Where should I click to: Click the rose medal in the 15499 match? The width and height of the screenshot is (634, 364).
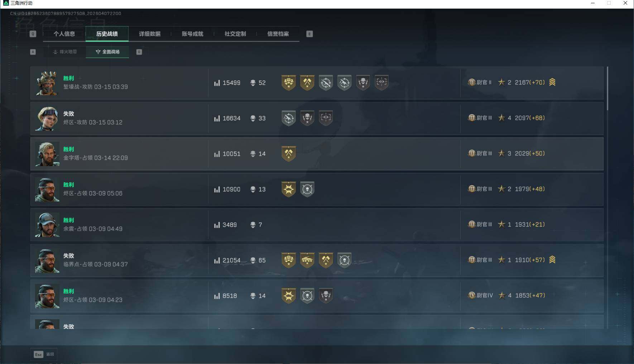[x=288, y=83]
